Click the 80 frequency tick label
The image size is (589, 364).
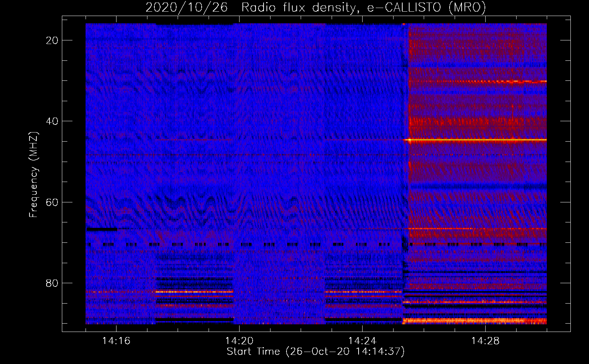(52, 283)
